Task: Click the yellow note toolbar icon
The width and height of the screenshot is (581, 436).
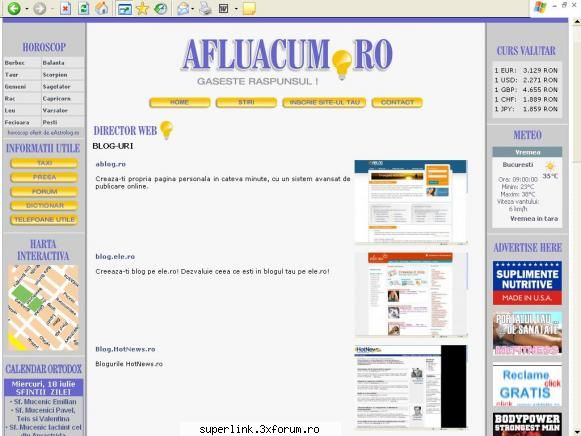Action: coord(249,9)
